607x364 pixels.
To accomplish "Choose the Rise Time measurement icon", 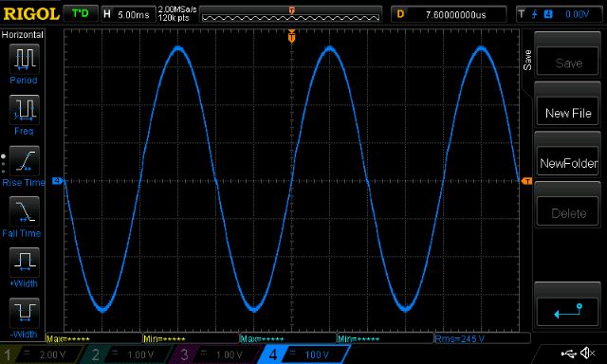I will (x=24, y=160).
